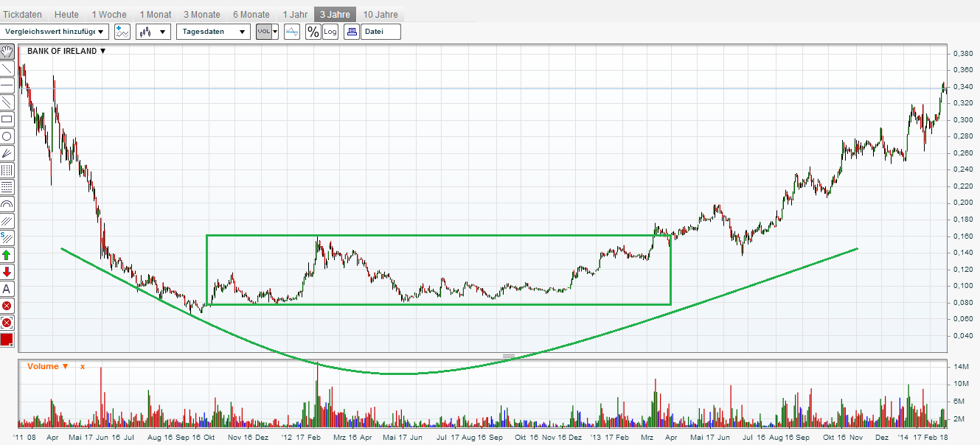
Task: Toggle Log scale button
Action: (330, 32)
